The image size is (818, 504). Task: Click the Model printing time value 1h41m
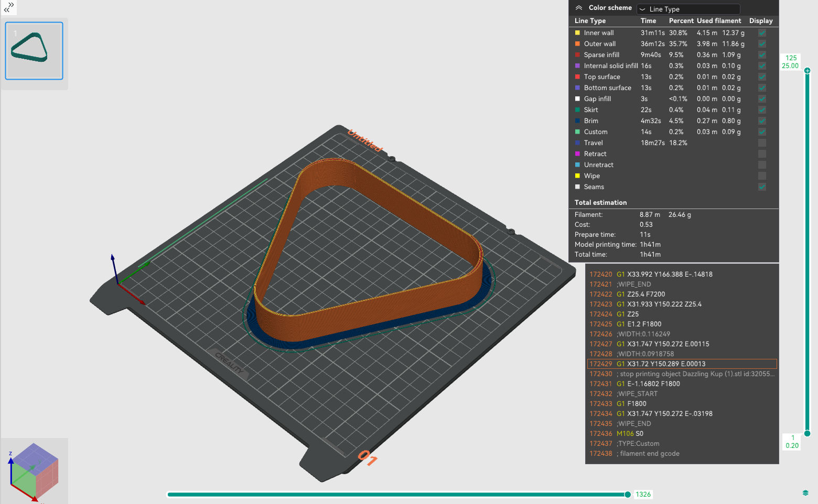(650, 245)
